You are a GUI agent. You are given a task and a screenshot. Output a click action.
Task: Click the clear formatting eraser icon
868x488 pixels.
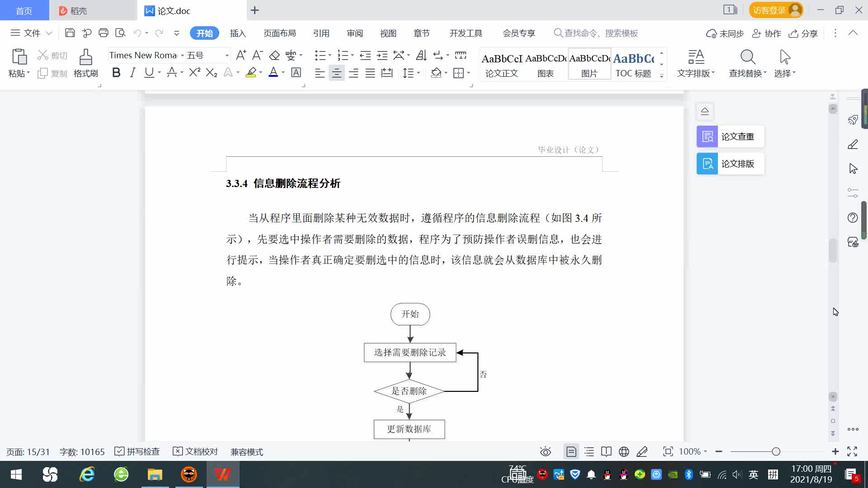pos(274,56)
